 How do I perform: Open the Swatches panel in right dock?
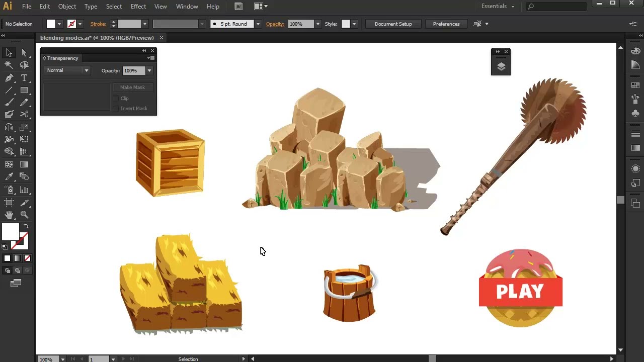[635, 85]
